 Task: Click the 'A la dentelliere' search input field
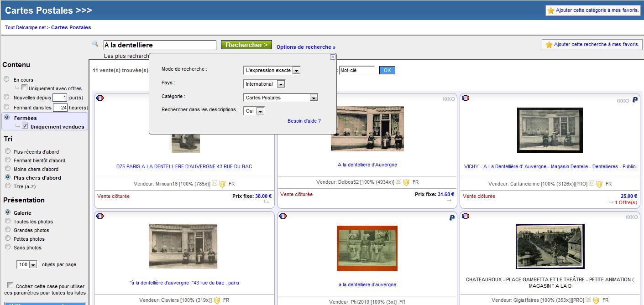click(159, 45)
